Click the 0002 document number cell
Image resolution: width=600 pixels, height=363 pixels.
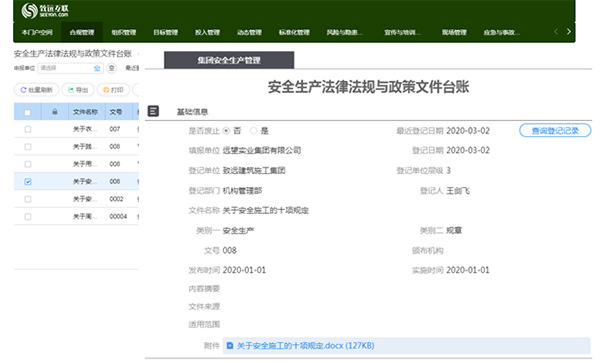pyautogui.click(x=116, y=199)
